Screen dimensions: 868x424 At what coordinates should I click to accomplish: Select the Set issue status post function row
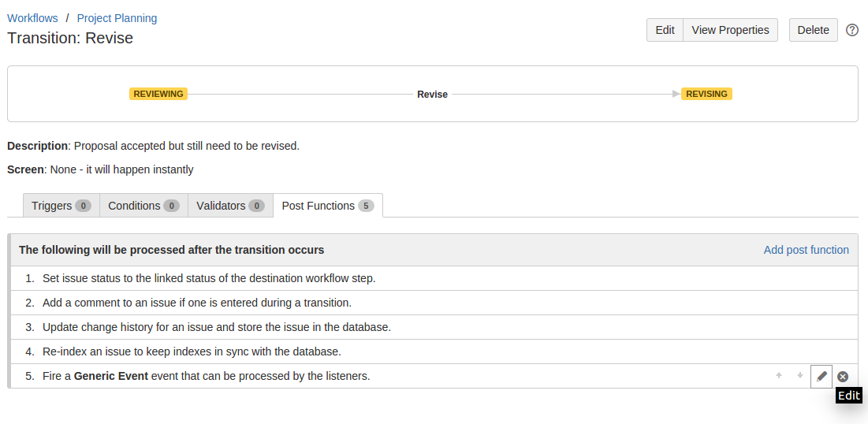434,278
